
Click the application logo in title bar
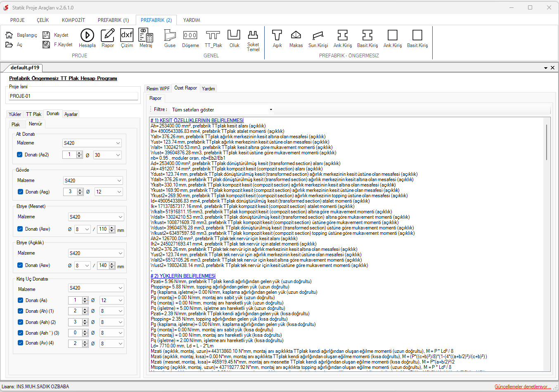6,7
